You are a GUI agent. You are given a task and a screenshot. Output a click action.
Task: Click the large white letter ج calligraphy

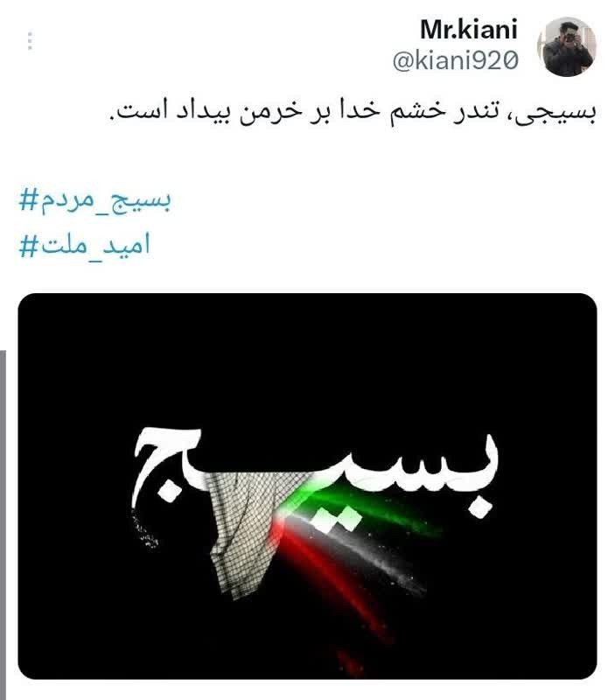[167, 465]
